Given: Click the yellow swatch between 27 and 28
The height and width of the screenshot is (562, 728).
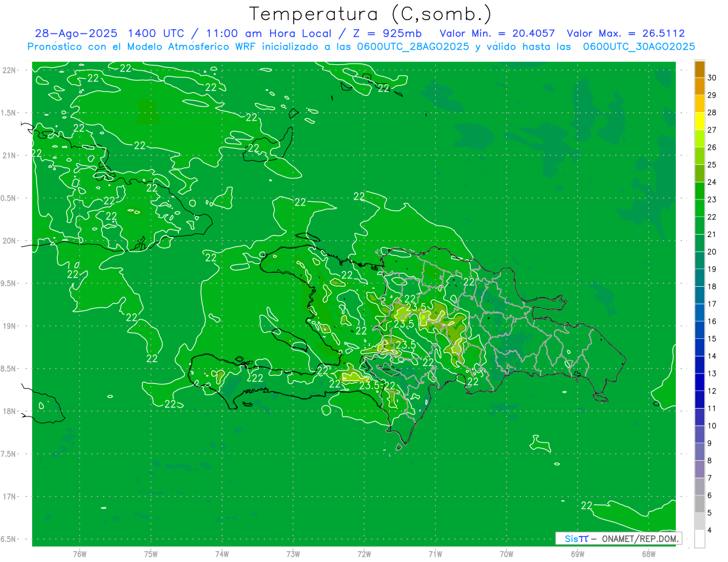Looking at the screenshot, I should (699, 121).
